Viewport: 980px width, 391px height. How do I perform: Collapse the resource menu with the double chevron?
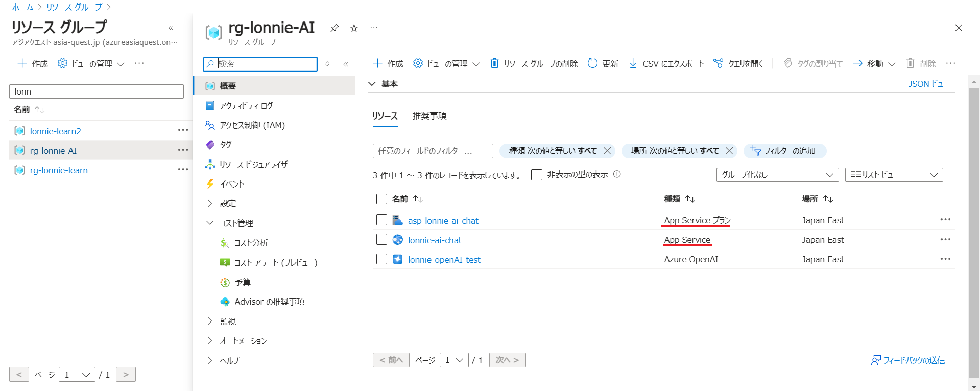point(346,64)
